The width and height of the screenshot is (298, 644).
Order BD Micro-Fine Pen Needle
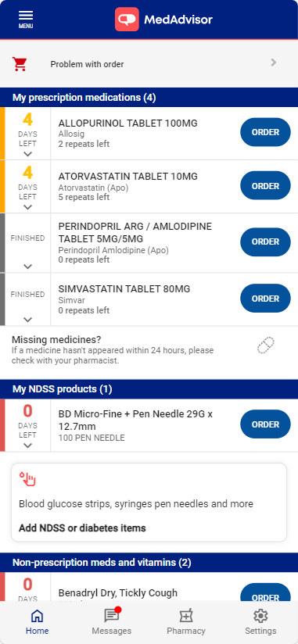pos(265,424)
